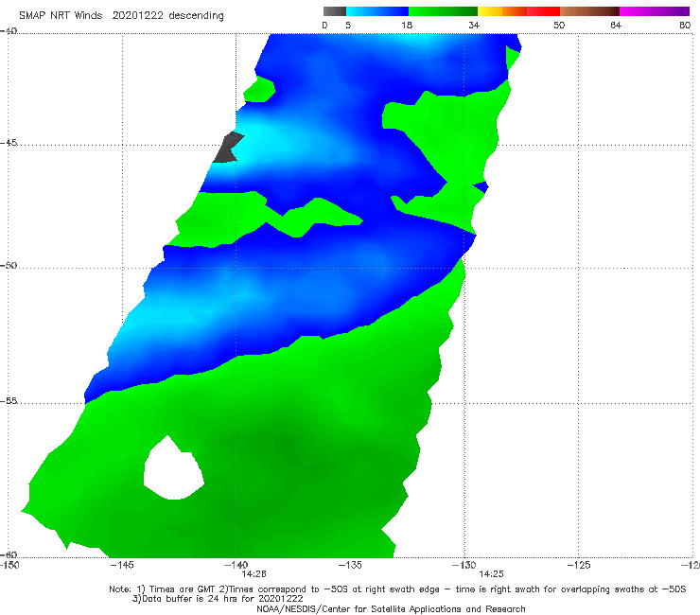Click the colorbar label '34'
The image size is (700, 615).
[474, 25]
